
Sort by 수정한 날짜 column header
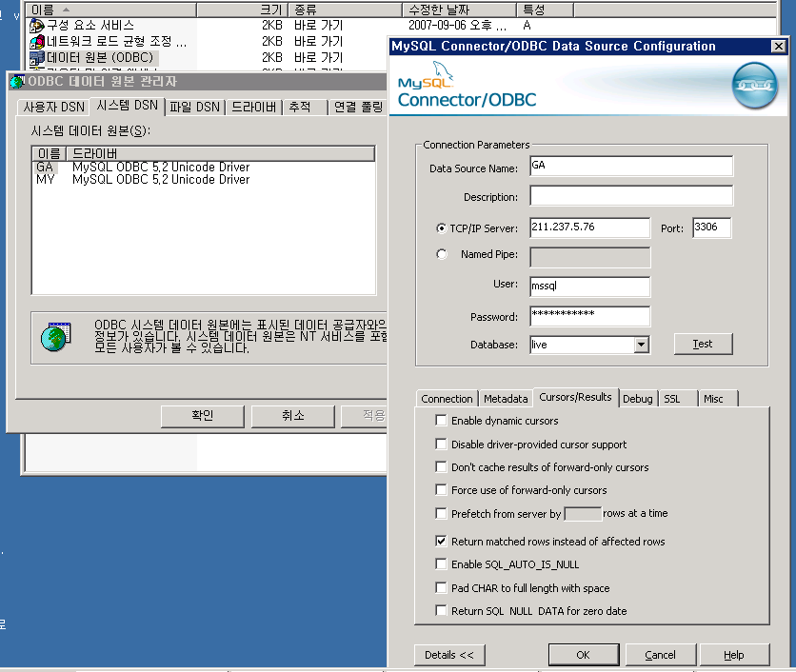pyautogui.click(x=460, y=10)
